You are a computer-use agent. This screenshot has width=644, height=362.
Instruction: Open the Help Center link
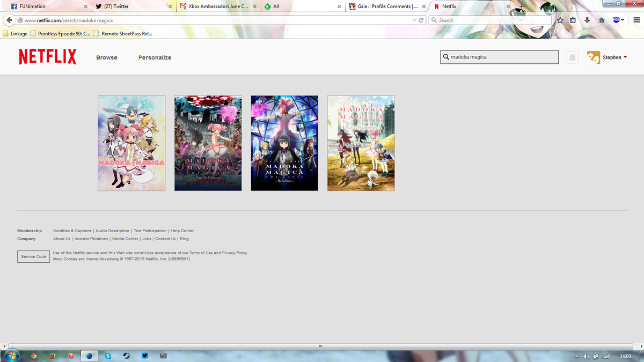click(x=182, y=231)
